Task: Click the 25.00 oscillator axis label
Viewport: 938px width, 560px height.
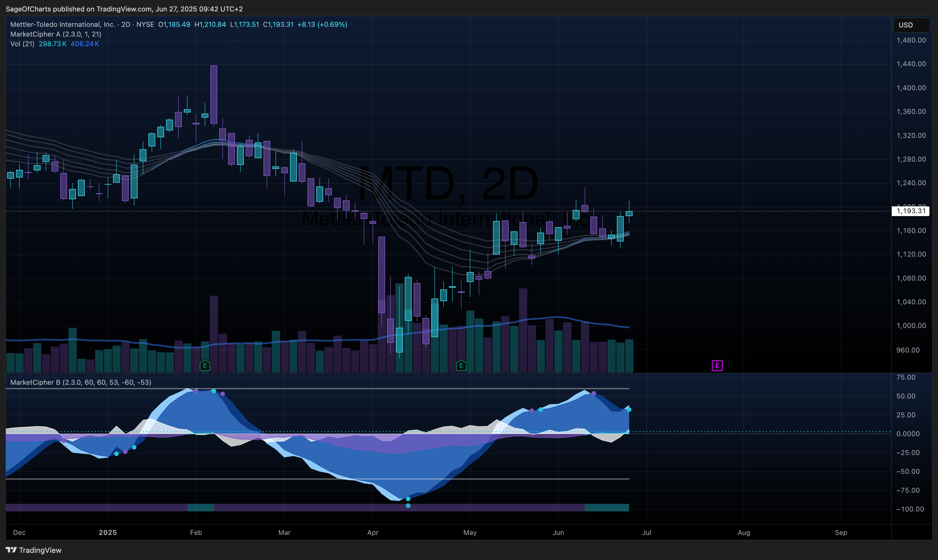Action: (905, 415)
